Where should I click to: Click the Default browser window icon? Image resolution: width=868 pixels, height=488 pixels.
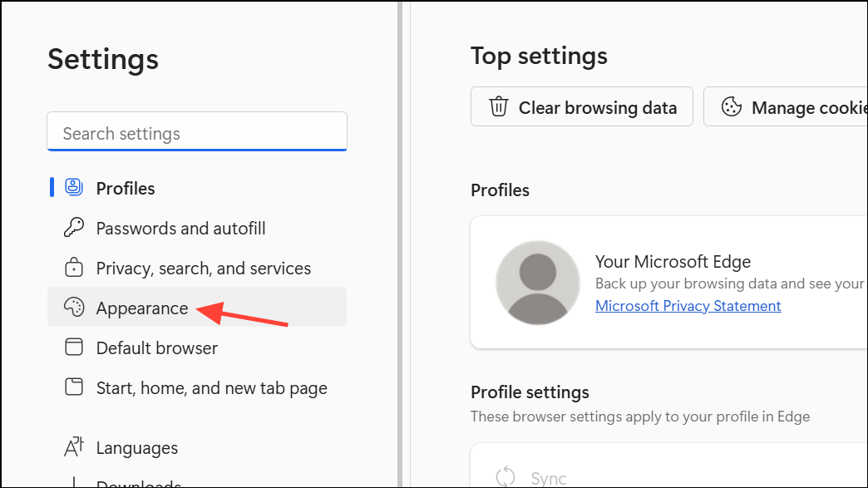pyautogui.click(x=74, y=348)
